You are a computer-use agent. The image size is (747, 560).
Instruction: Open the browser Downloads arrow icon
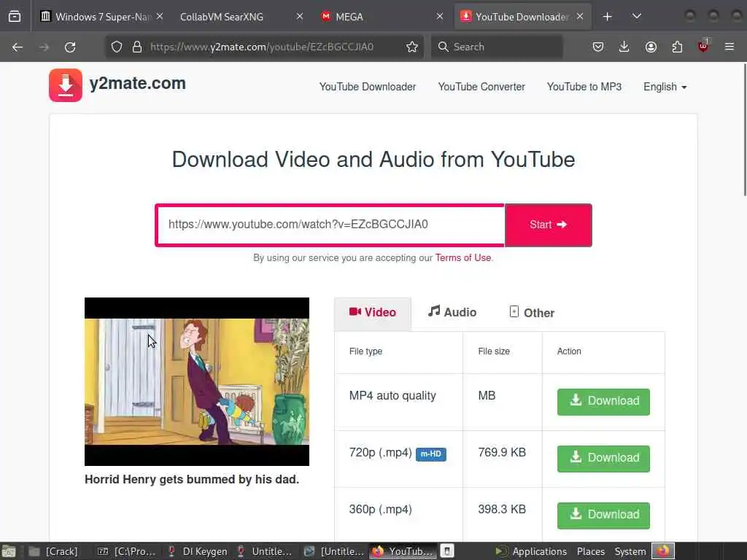coord(624,47)
